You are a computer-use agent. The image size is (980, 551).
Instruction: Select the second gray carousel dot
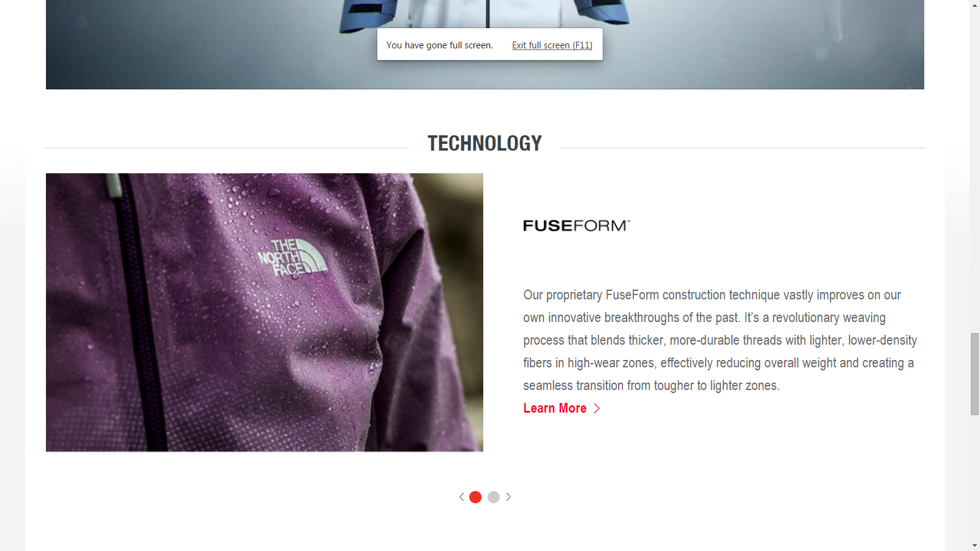494,497
